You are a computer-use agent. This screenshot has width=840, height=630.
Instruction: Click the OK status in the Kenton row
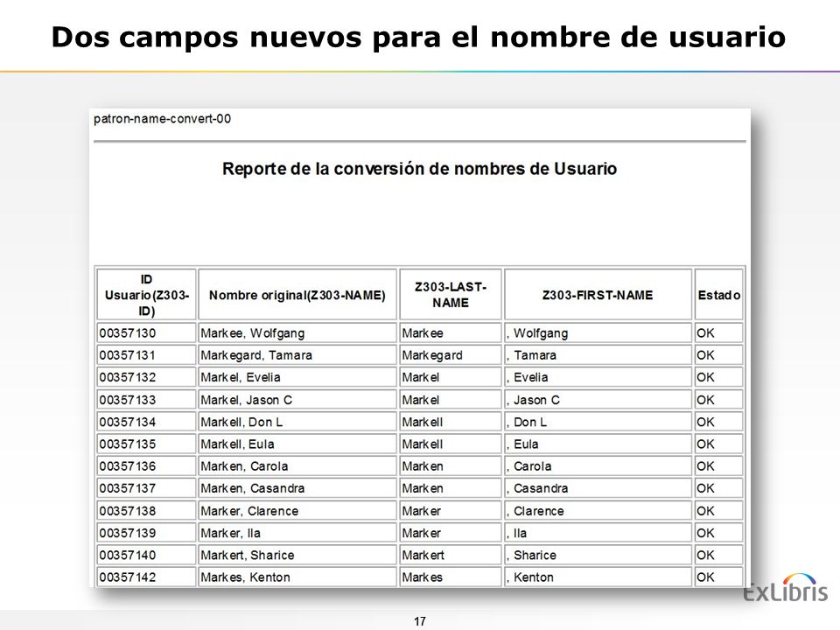pos(719,577)
